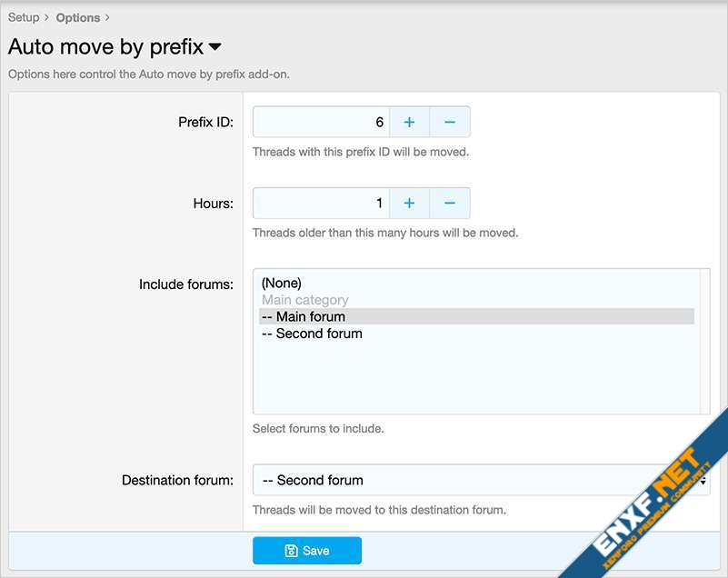Select (None) in Include forums list
Screen dimensions: 728x578
tap(282, 283)
